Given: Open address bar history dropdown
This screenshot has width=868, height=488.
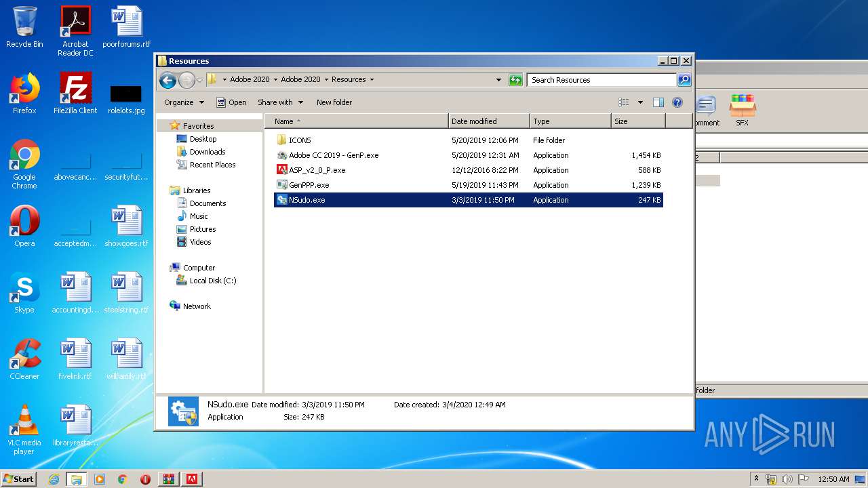Looking at the screenshot, I should click(x=499, y=80).
